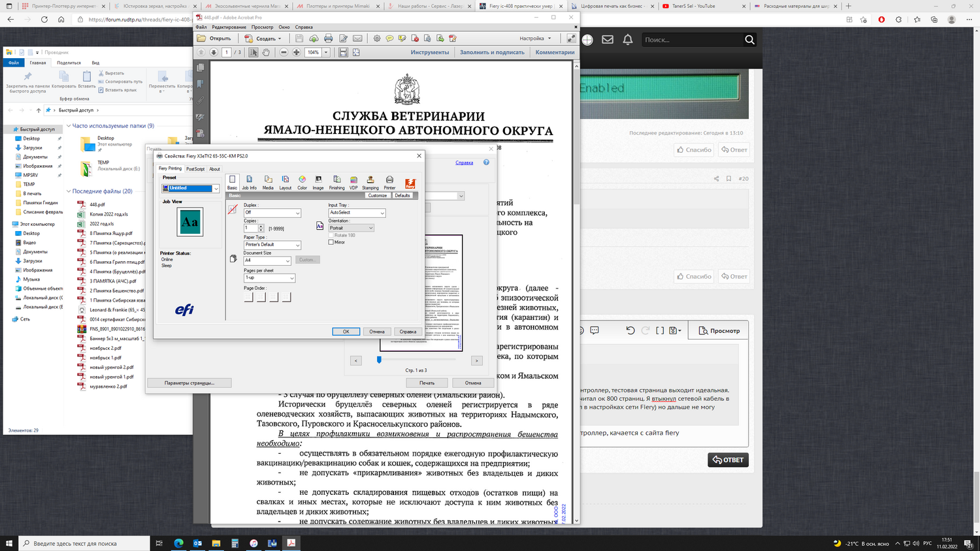Click the Copies number input field
980x551 pixels.
[251, 228]
